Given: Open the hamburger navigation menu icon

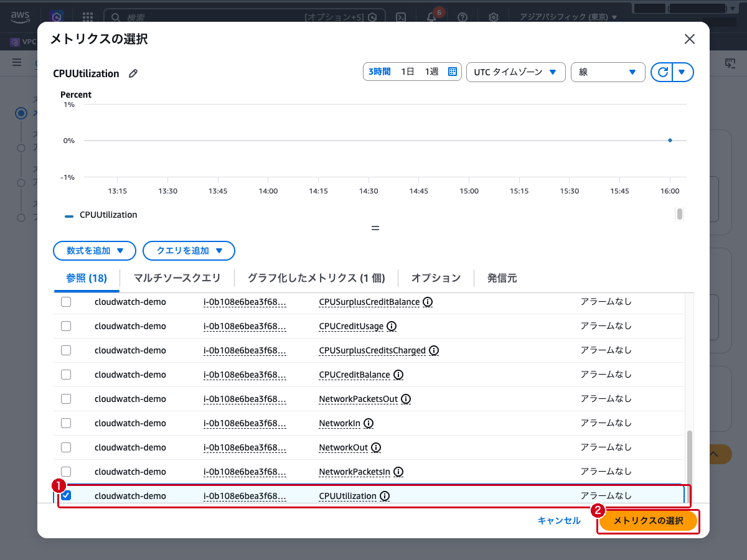Looking at the screenshot, I should [17, 62].
